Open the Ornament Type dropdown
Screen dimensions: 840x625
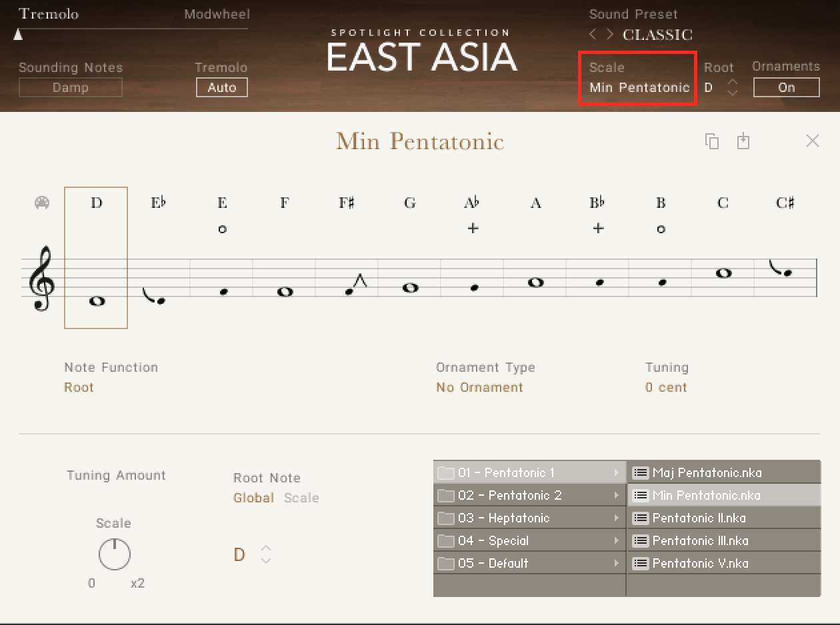click(x=479, y=387)
